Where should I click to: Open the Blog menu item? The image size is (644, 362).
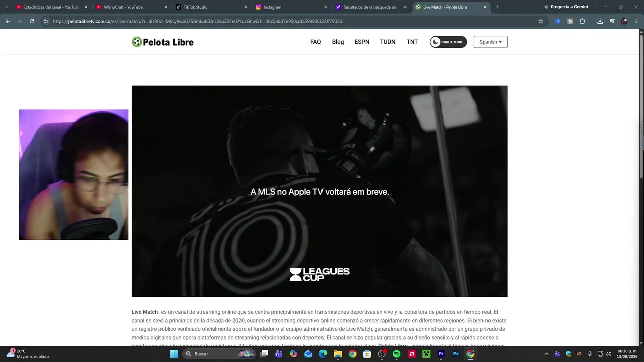[338, 42]
